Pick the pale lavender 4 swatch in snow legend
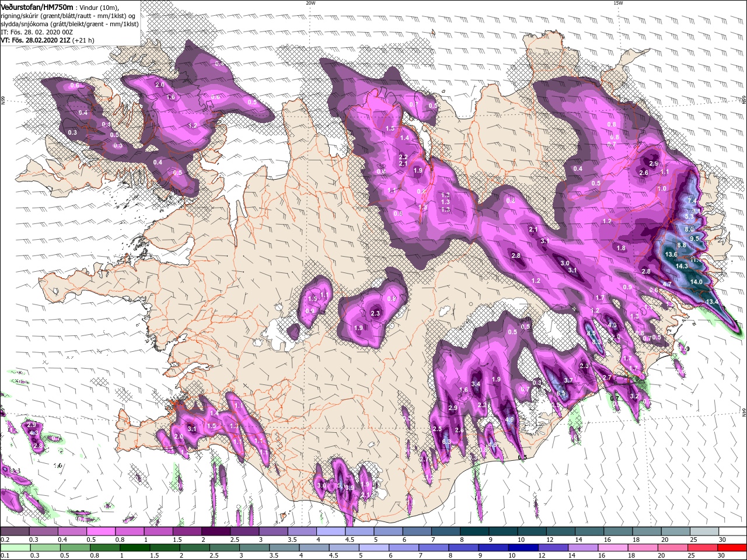This screenshot has height=560, width=747. coord(330,531)
